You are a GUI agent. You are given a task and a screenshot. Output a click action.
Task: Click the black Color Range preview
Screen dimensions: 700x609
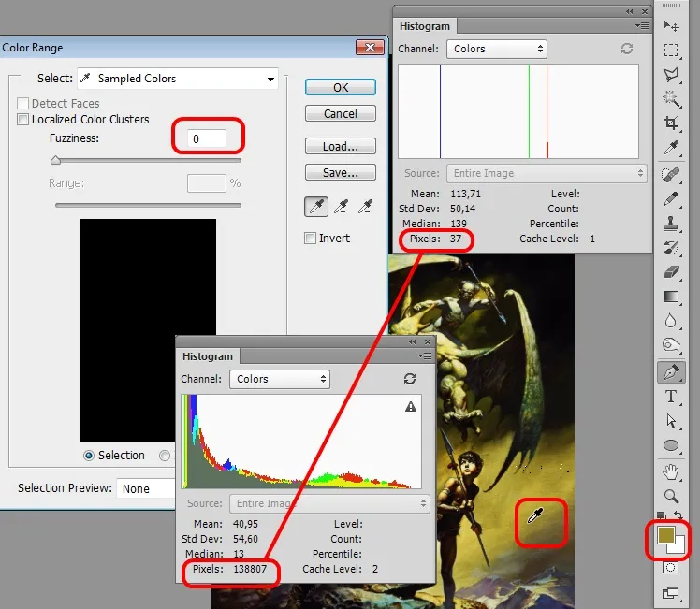coord(148,329)
